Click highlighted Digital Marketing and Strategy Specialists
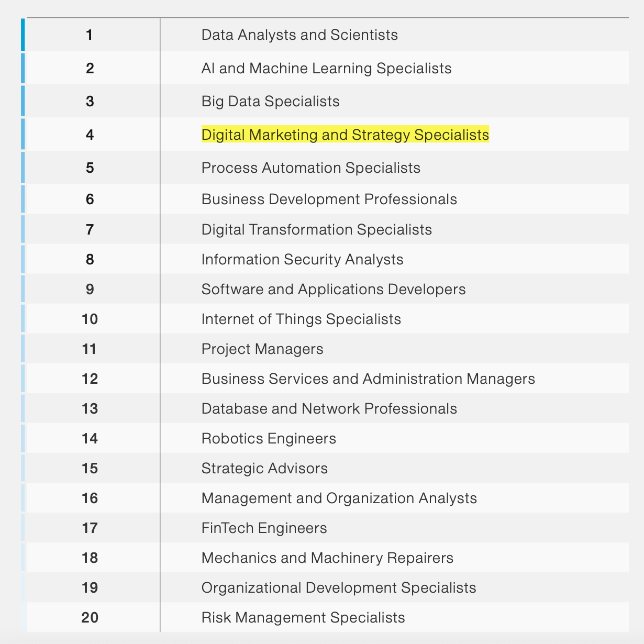This screenshot has width=644, height=644. tap(345, 135)
